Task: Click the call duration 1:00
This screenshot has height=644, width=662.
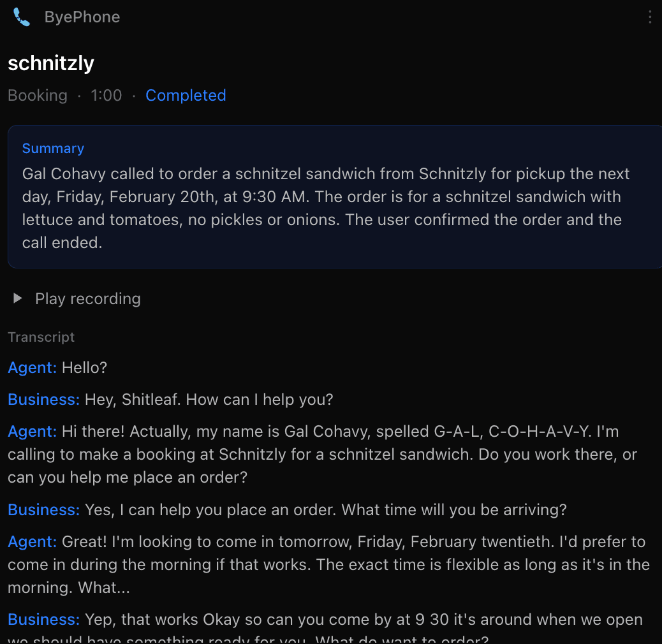Action: [105, 95]
